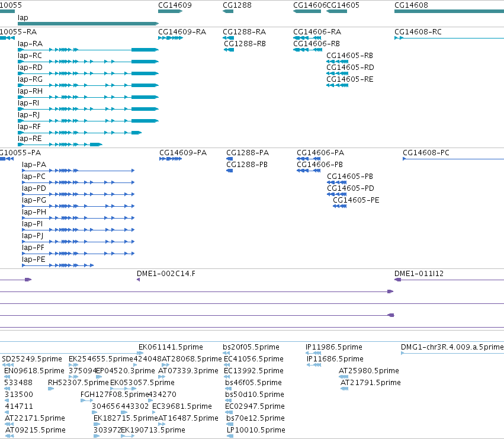Viewport: 504px width, 439px height.
Task: Click the lap-PJ protein label
Action: coord(33,236)
